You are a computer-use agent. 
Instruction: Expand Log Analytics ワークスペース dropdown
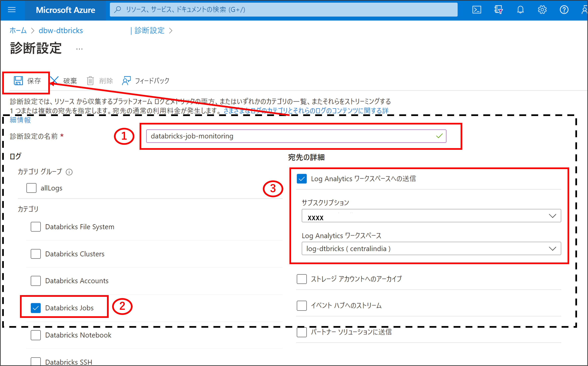pos(431,248)
